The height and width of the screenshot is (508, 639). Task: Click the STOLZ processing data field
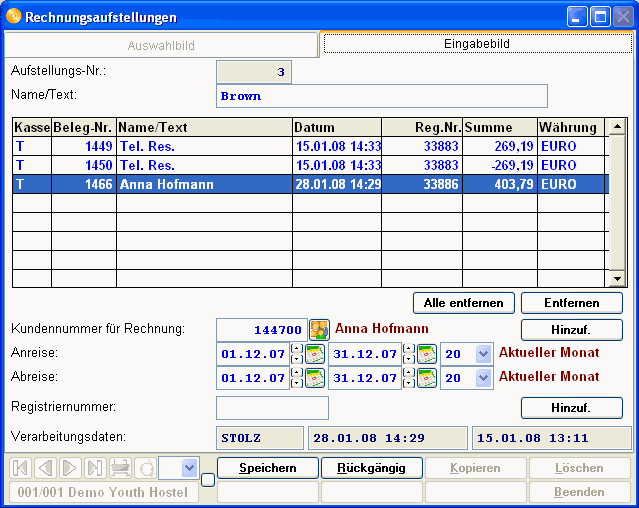[260, 438]
